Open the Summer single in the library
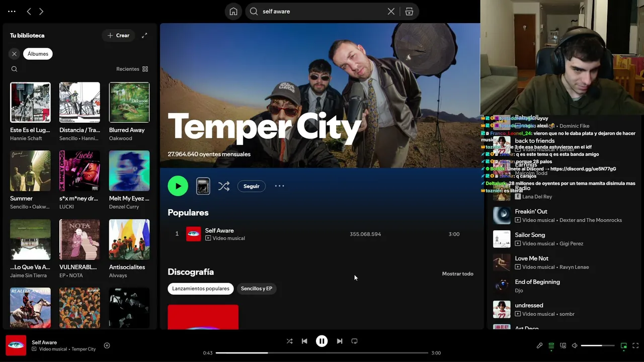Viewport: 644px width, 362px height. 30,171
